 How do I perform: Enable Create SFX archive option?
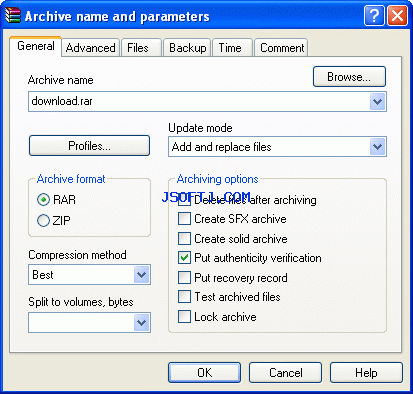click(x=184, y=219)
